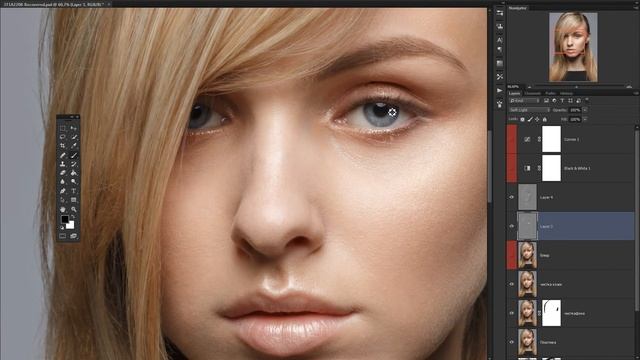Select the Crop tool
The image size is (640, 360).
point(63,146)
